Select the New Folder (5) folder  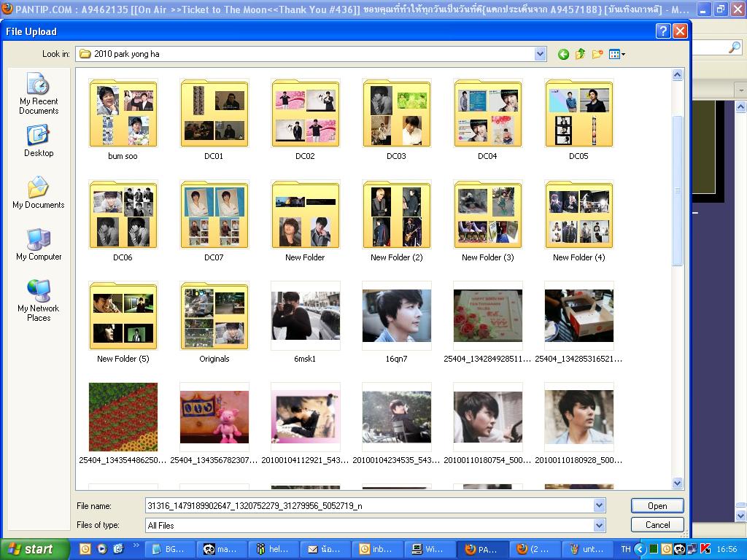tap(123, 322)
